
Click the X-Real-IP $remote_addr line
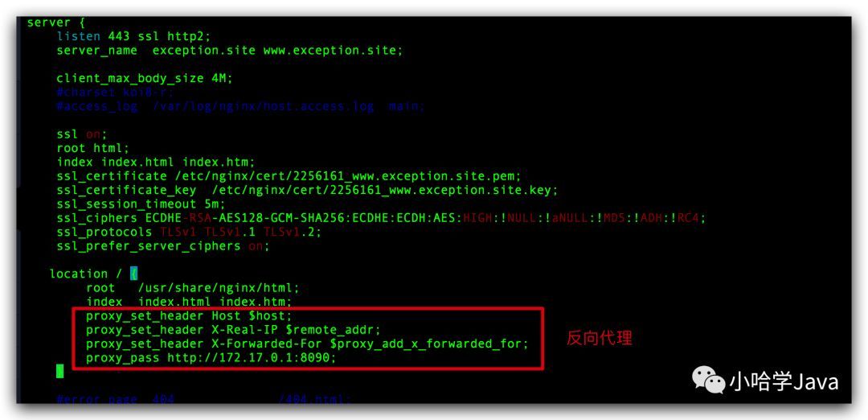(234, 330)
